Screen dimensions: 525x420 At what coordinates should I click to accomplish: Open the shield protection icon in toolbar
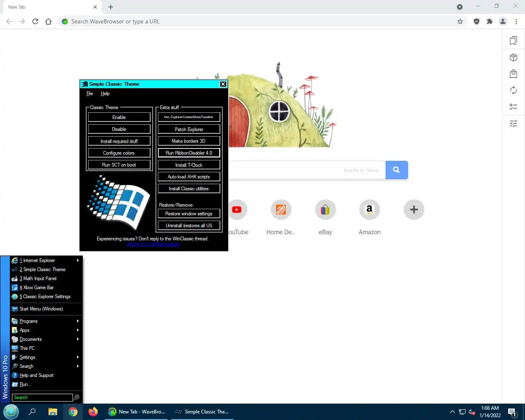477,21
